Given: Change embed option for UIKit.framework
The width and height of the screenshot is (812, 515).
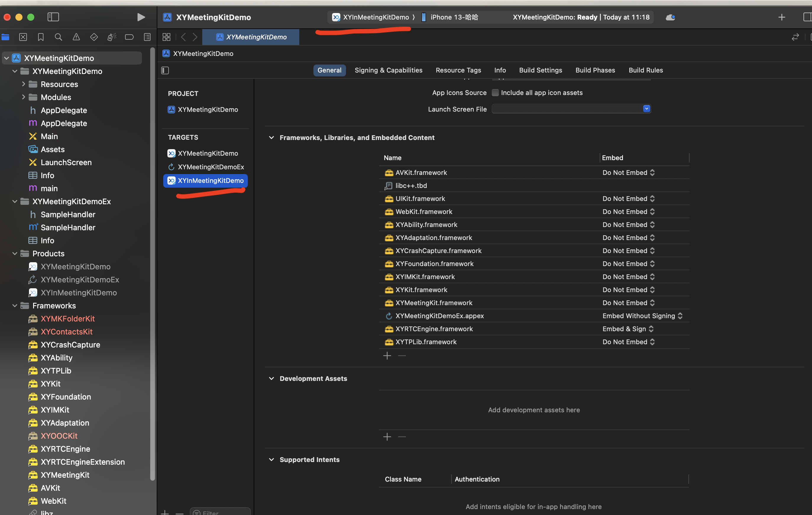Looking at the screenshot, I should tap(628, 198).
